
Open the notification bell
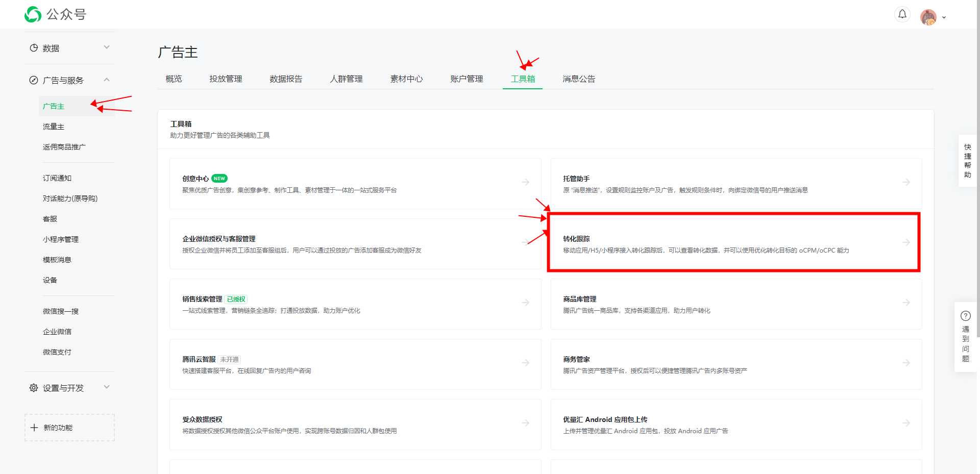click(902, 14)
